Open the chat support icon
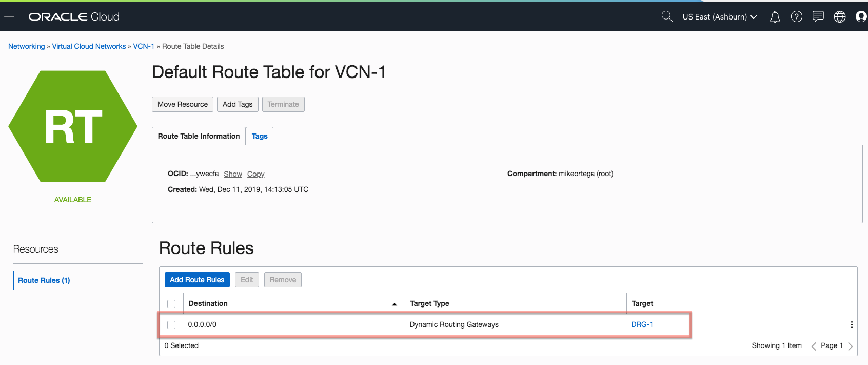This screenshot has height=365, width=868. pyautogui.click(x=818, y=16)
